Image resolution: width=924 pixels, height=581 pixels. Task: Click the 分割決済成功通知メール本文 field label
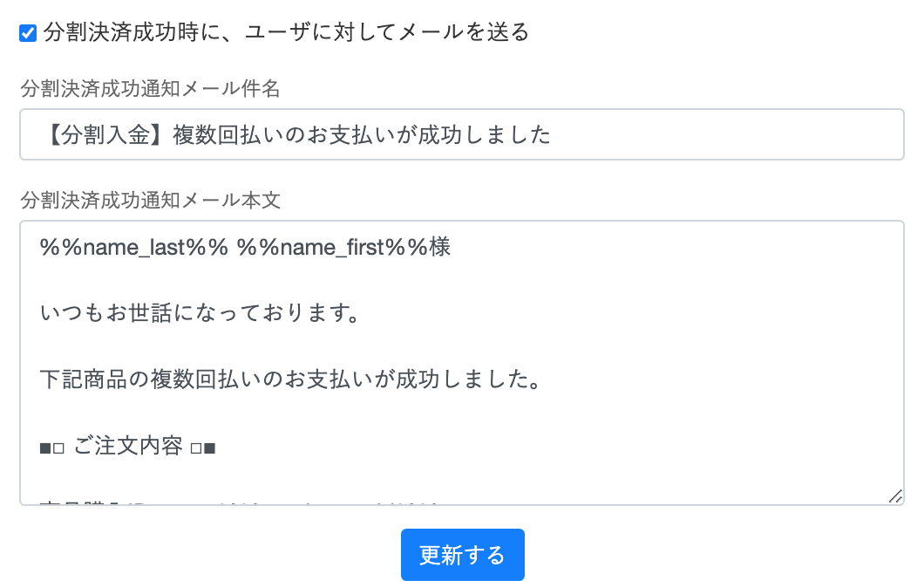150,200
